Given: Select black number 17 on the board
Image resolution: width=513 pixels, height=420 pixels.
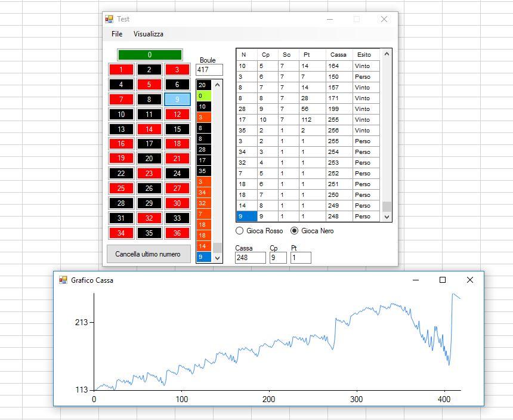Looking at the screenshot, I should (149, 144).
